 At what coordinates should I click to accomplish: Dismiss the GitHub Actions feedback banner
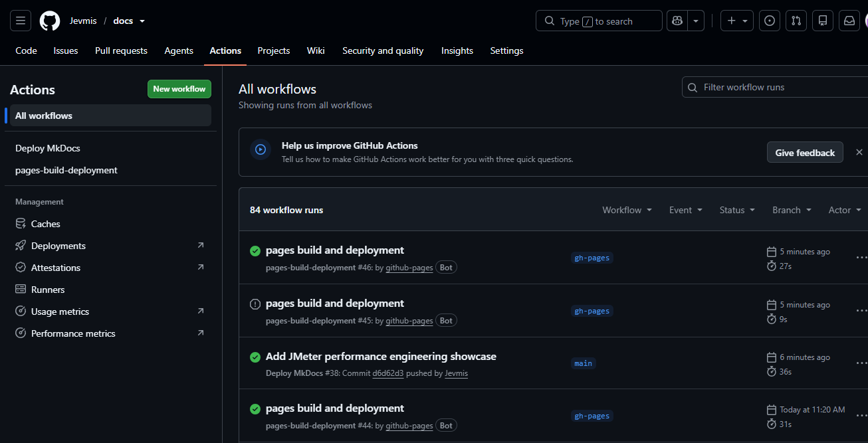859,152
